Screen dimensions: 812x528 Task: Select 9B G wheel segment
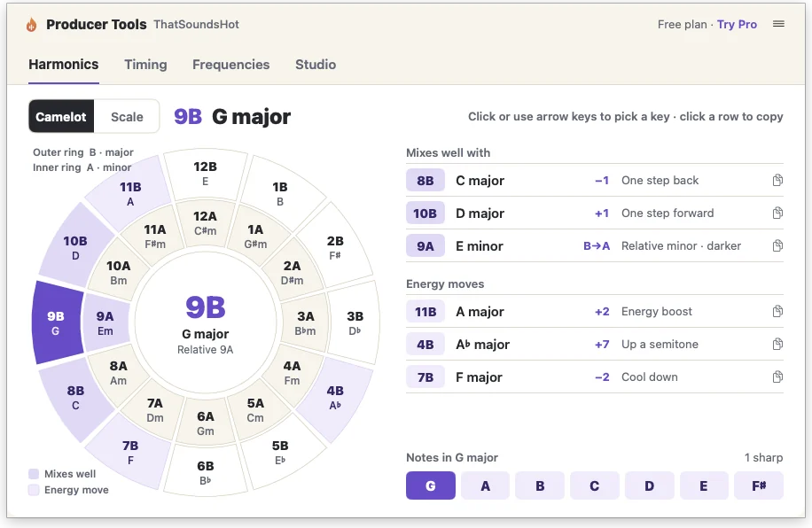(x=56, y=322)
